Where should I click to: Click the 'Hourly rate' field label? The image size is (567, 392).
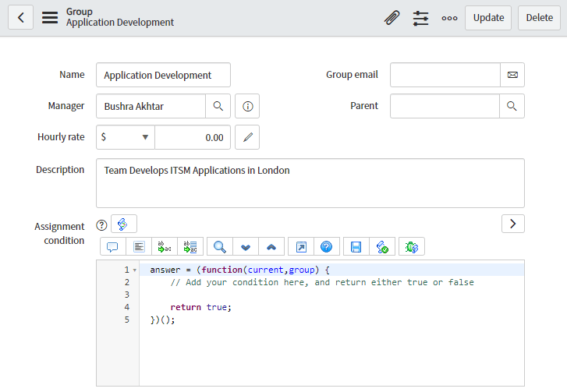pos(61,137)
